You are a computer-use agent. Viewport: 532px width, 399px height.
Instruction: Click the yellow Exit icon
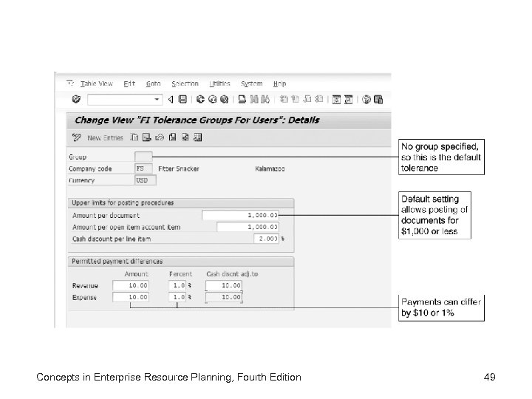212,99
